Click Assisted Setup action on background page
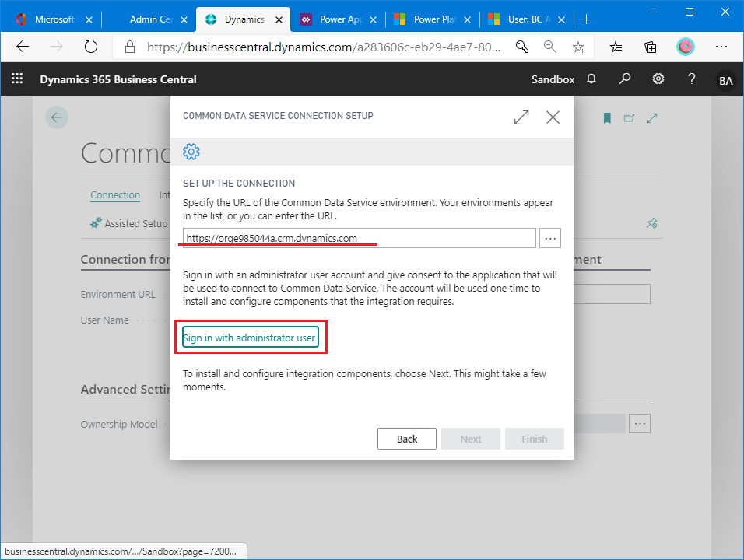Image resolution: width=744 pixels, height=560 pixels. click(129, 223)
